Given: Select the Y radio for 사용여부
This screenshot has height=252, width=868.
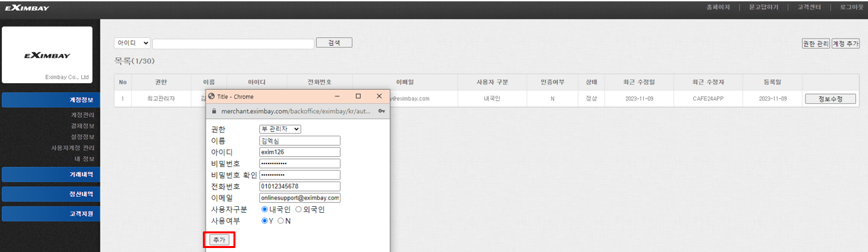Looking at the screenshot, I should 264,221.
